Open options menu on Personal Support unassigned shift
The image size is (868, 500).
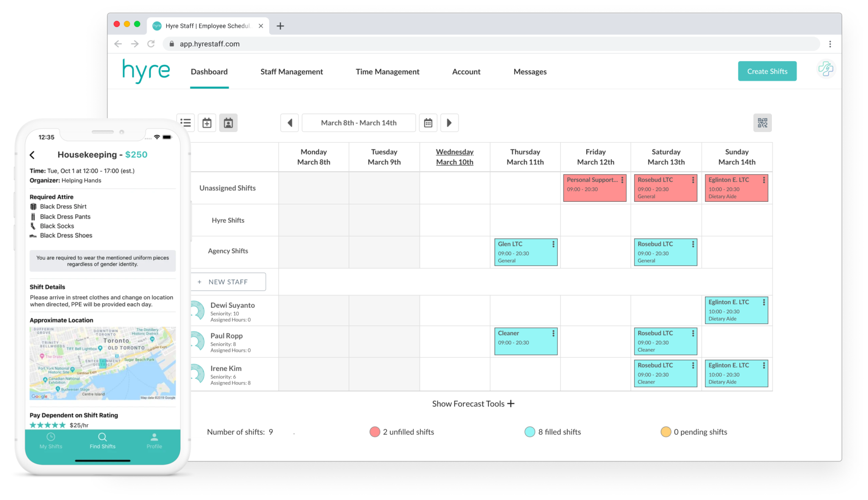(x=622, y=180)
